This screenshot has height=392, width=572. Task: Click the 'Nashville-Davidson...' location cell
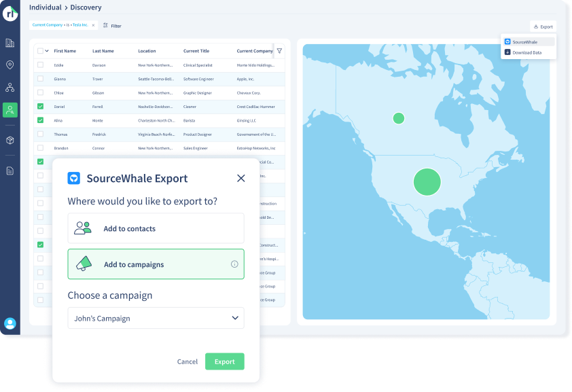155,107
